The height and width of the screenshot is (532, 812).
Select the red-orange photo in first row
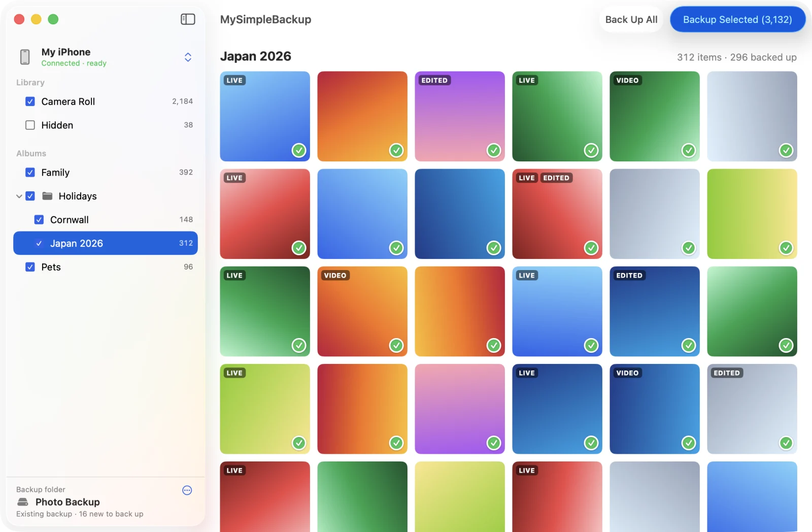(362, 116)
